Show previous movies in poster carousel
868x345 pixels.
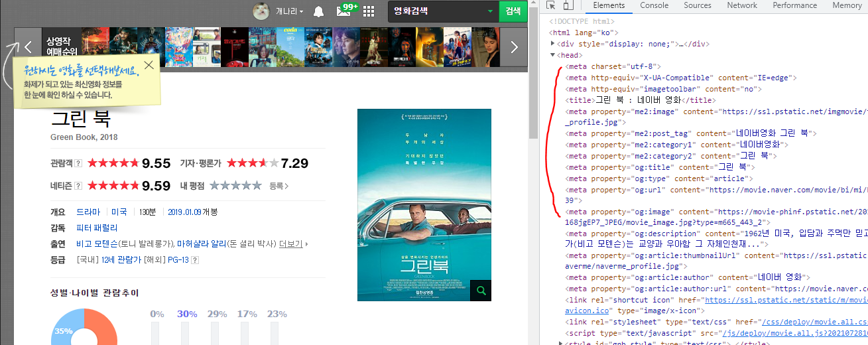click(28, 47)
